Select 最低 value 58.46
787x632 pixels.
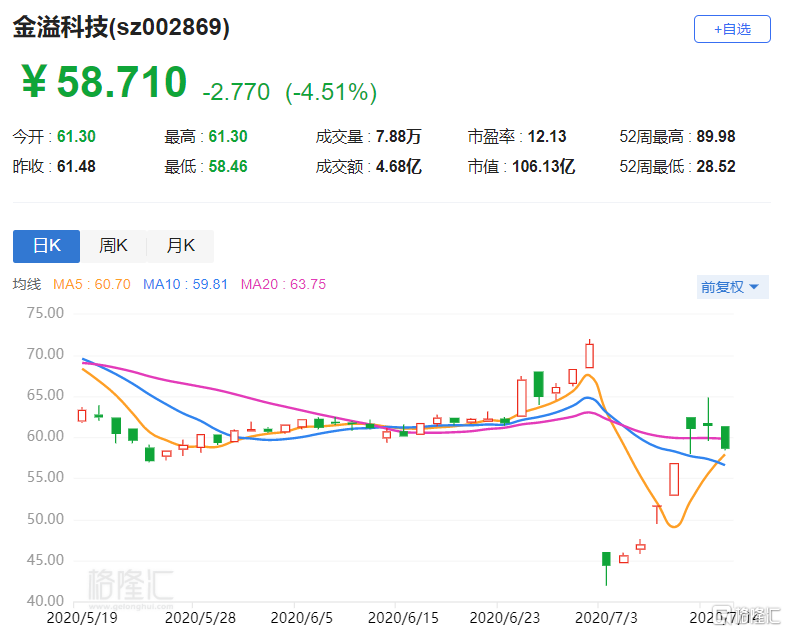coord(228,167)
